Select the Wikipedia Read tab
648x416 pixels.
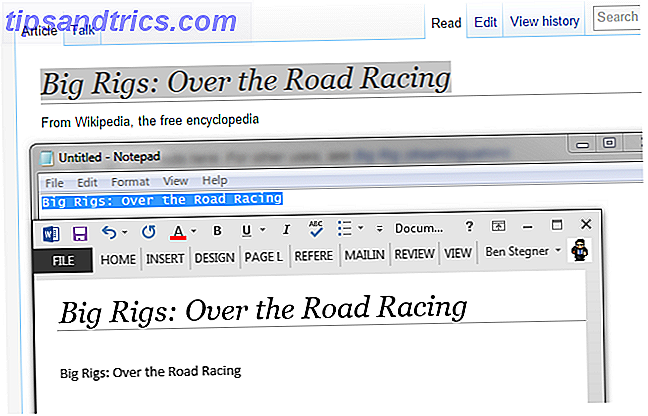(446, 23)
